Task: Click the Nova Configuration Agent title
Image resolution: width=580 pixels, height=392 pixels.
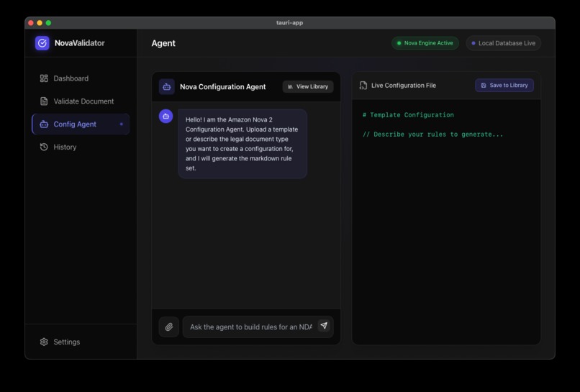Action: pos(222,87)
